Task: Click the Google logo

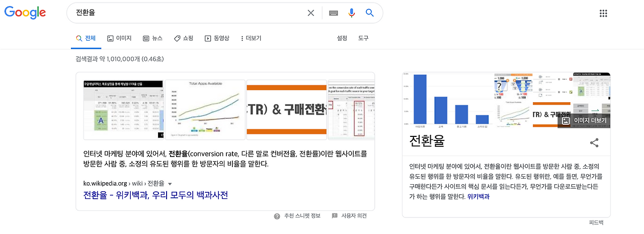Action: tap(25, 13)
